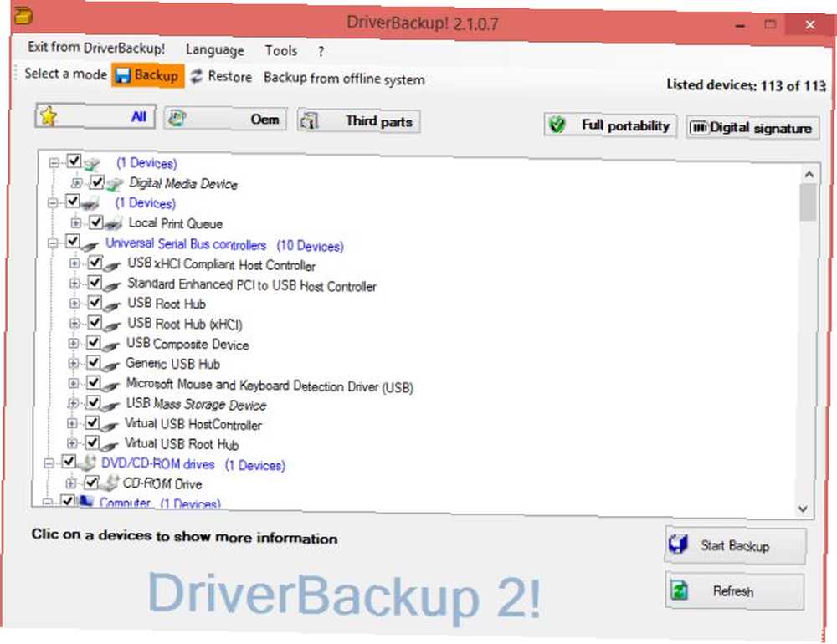837x644 pixels.
Task: Click the USB xHCI Compliant Host Controller icon
Action: tap(113, 264)
